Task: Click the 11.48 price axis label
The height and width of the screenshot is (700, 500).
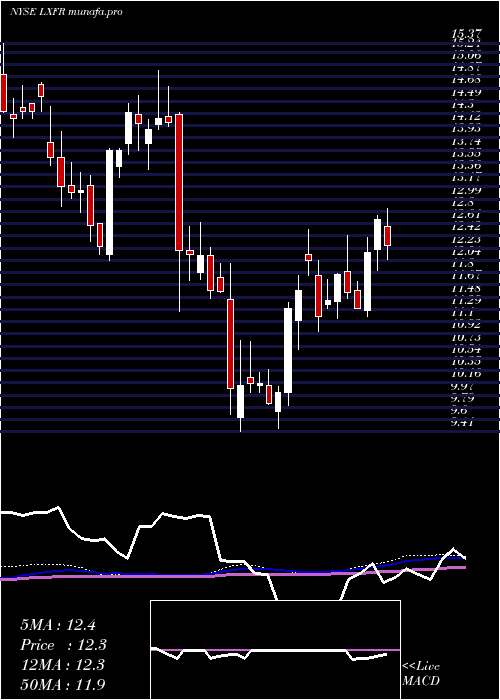Action: (466, 288)
